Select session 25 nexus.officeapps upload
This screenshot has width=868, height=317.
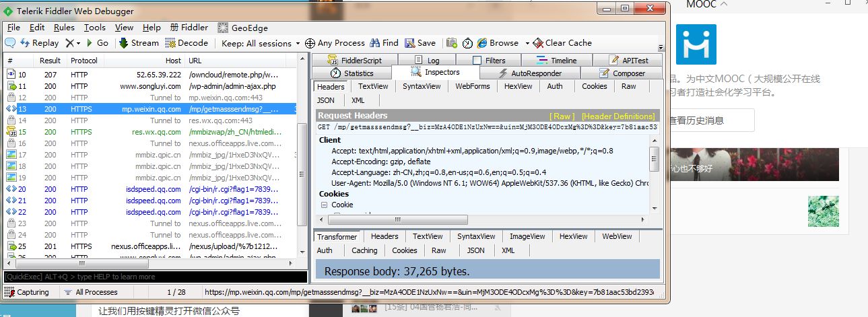pyautogui.click(x=152, y=246)
